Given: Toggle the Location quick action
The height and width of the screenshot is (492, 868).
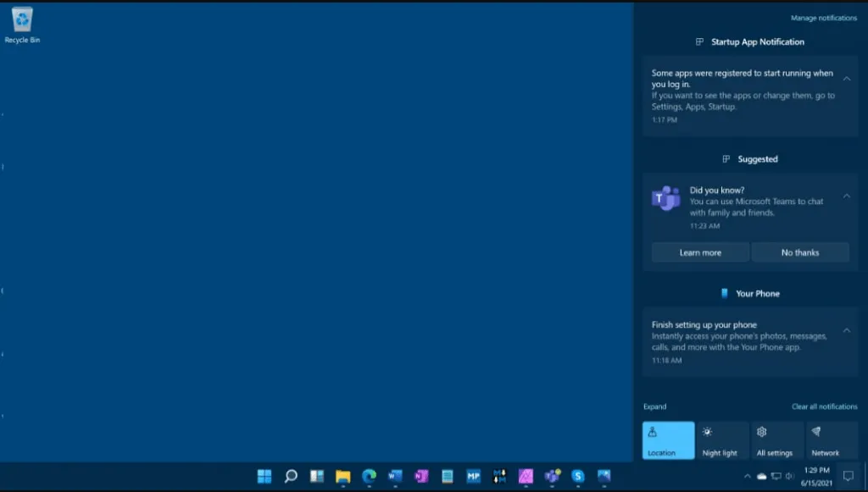Looking at the screenshot, I should coord(668,440).
